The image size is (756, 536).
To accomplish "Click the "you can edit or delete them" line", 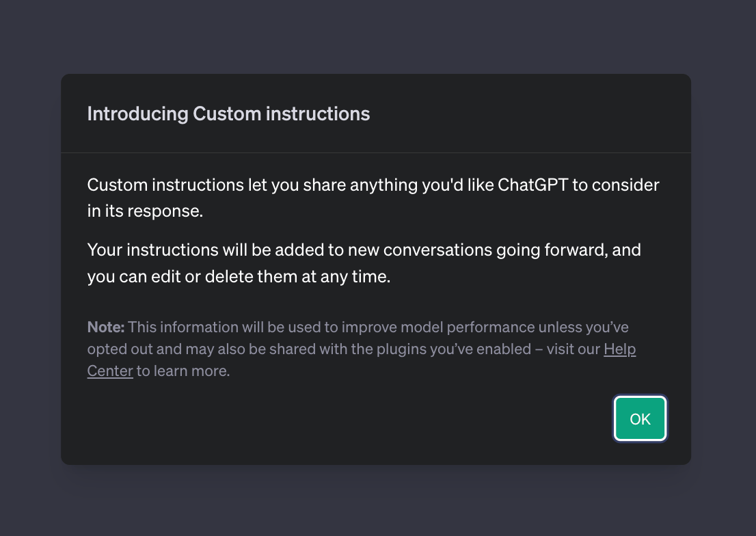I will point(239,277).
